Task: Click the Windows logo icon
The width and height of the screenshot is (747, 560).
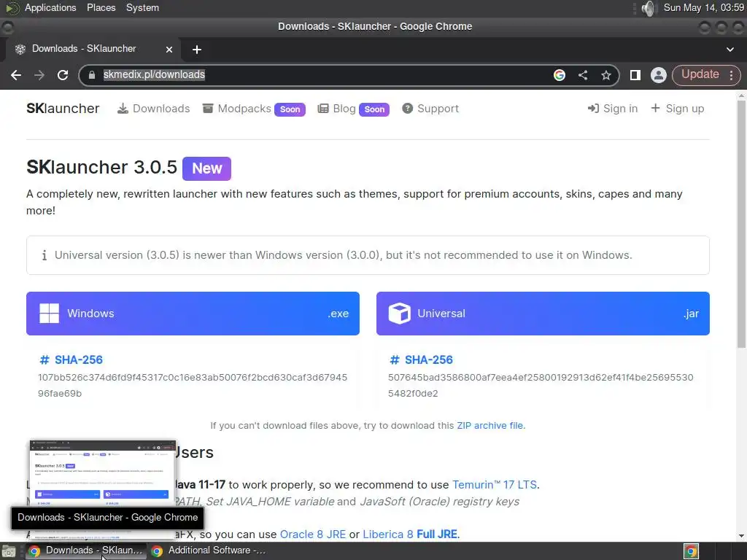Action: [x=49, y=314]
